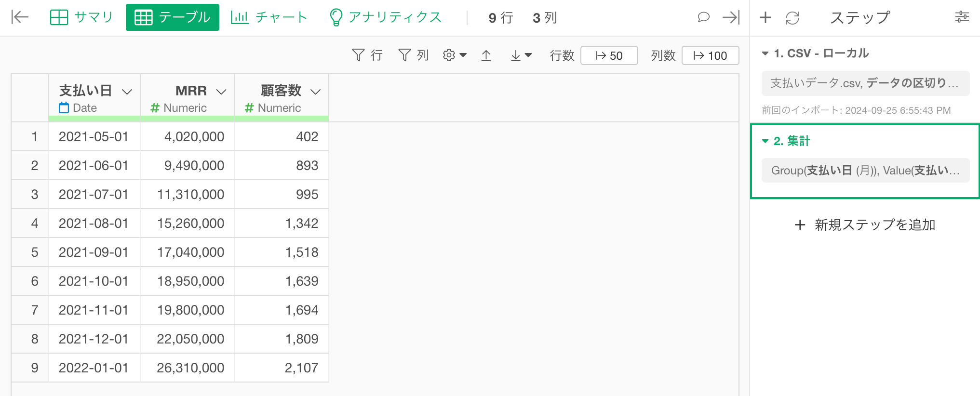Open the step settings sliders icon
The height and width of the screenshot is (396, 980).
[962, 17]
